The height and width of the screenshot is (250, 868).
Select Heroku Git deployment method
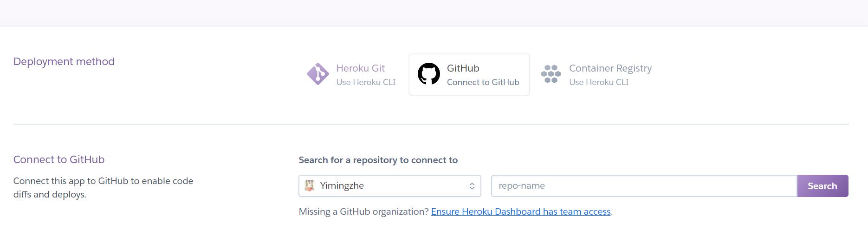coord(351,74)
